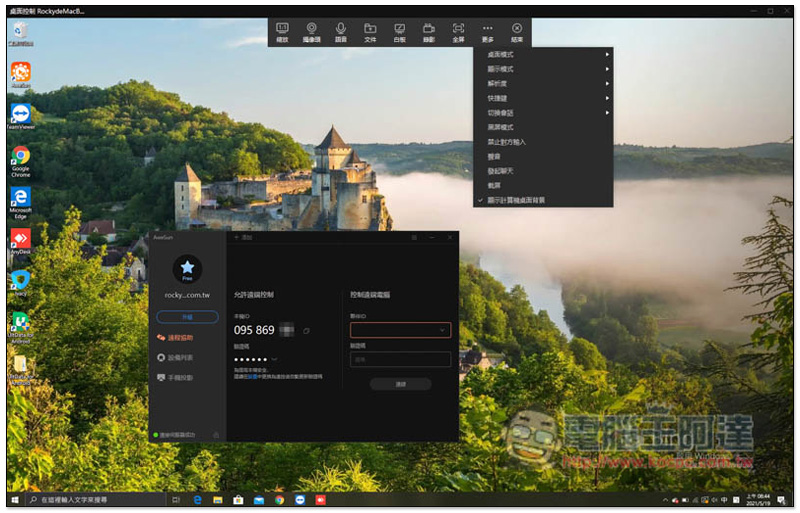Start 錄影 screen recording

click(x=429, y=31)
